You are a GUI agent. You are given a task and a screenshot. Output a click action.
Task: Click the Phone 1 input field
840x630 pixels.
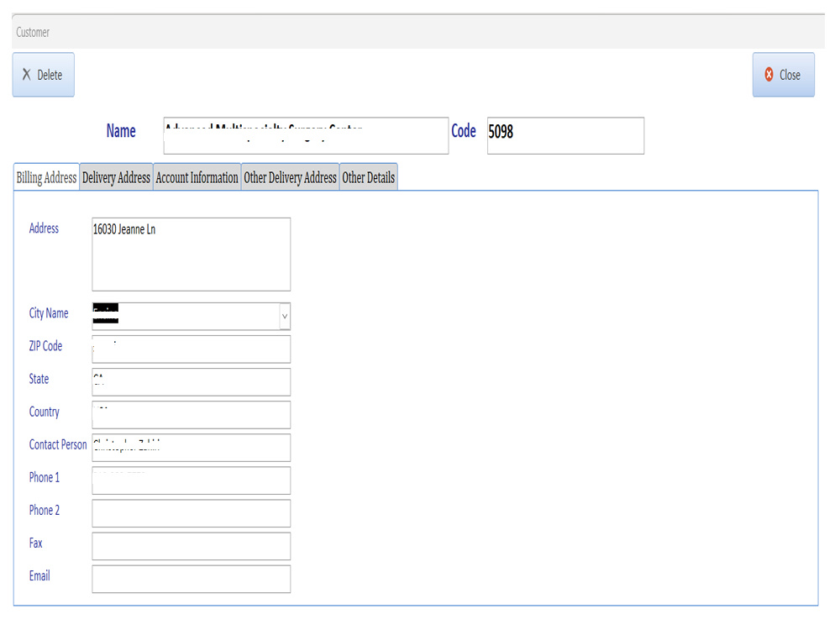[x=192, y=480]
